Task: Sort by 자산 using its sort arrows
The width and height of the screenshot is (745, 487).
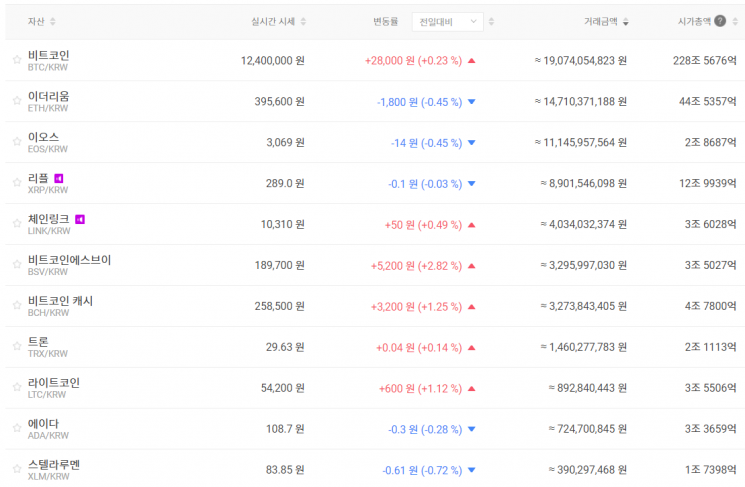Action: (53, 21)
